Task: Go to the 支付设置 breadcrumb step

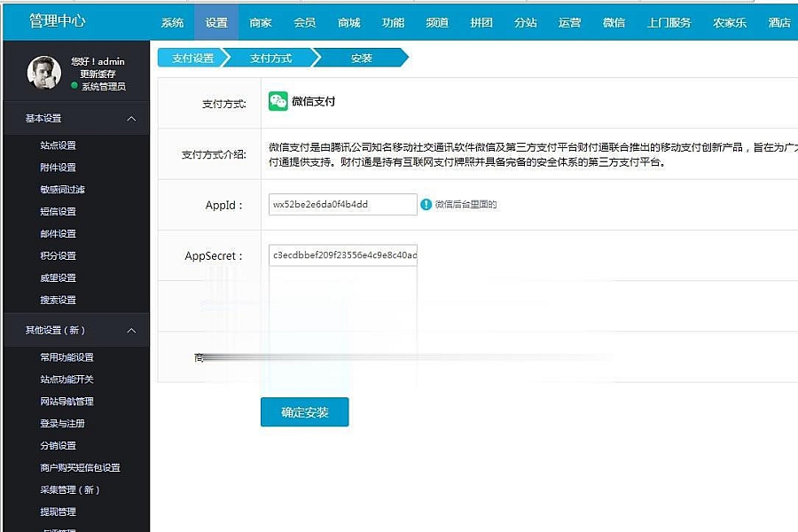Action: [x=192, y=58]
